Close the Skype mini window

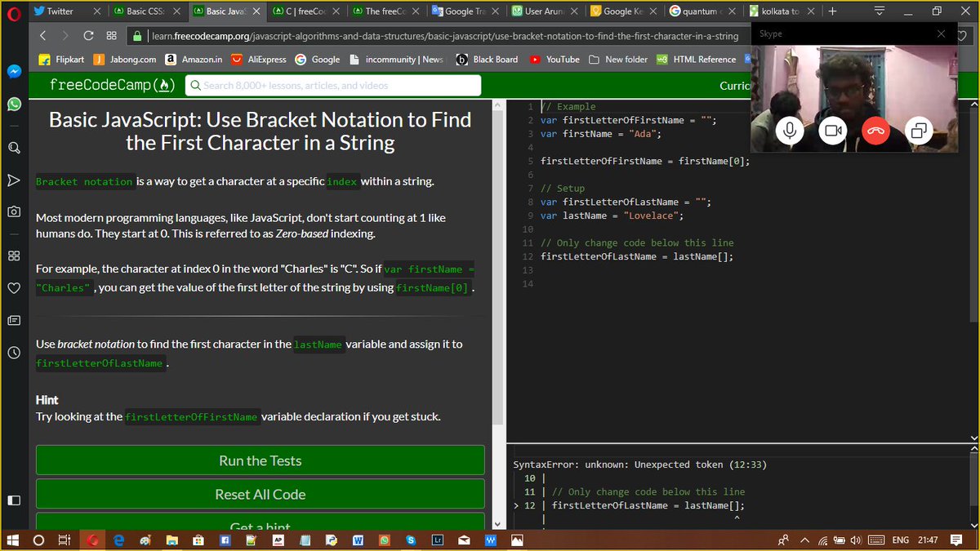[x=941, y=33]
